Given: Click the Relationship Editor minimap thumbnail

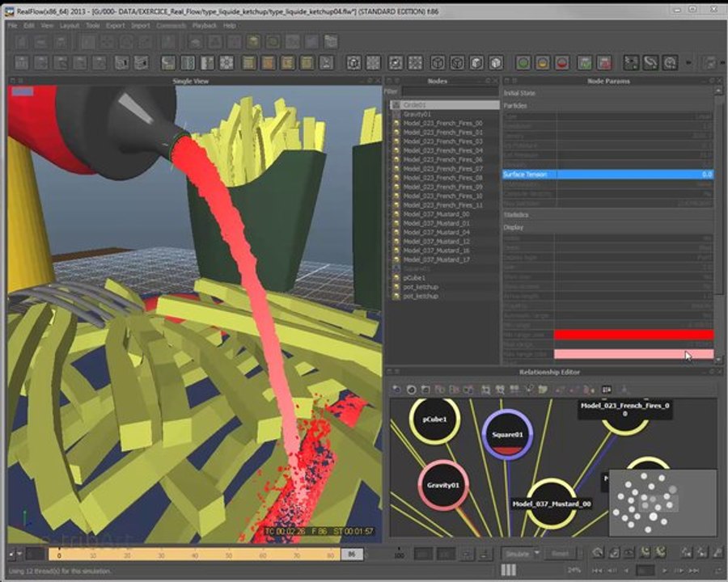Looking at the screenshot, I should pyautogui.click(x=662, y=503).
